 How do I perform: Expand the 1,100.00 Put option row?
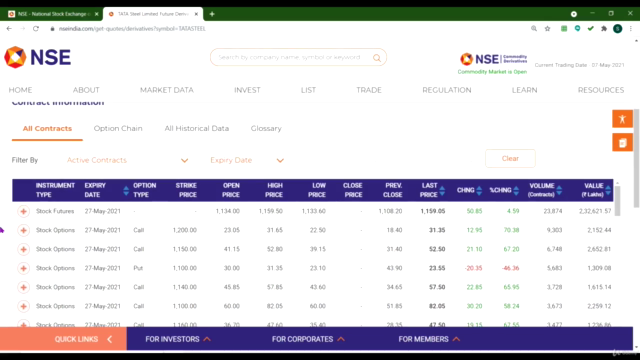[x=24, y=268]
